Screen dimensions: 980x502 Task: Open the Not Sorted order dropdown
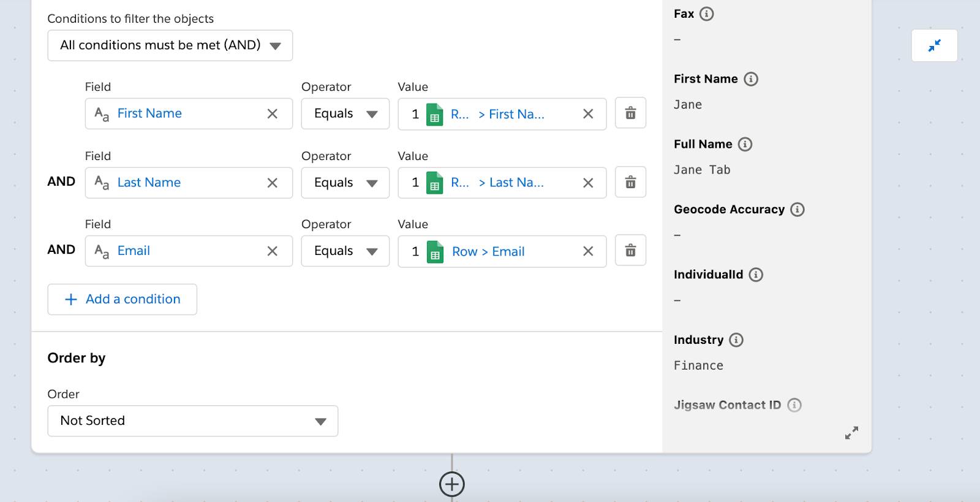[193, 420]
